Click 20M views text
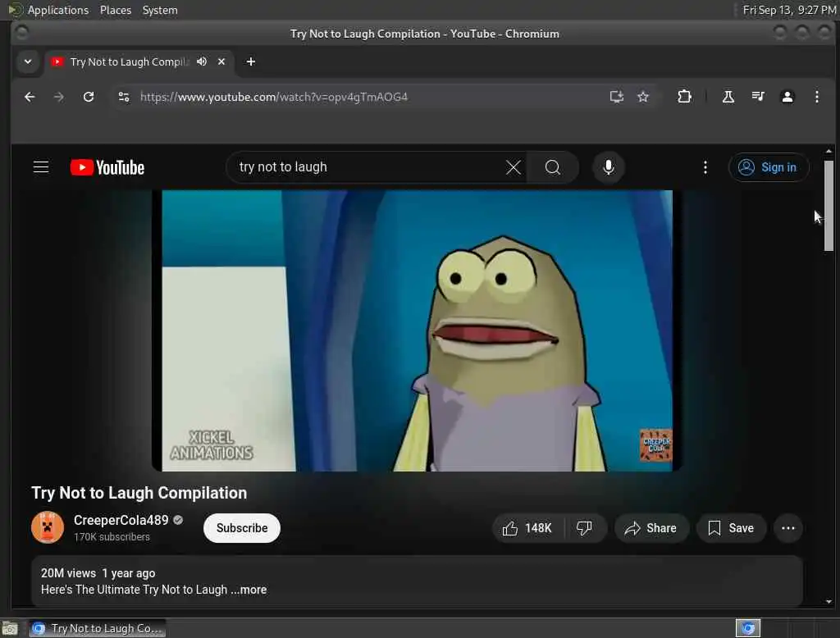840x638 pixels. point(68,573)
